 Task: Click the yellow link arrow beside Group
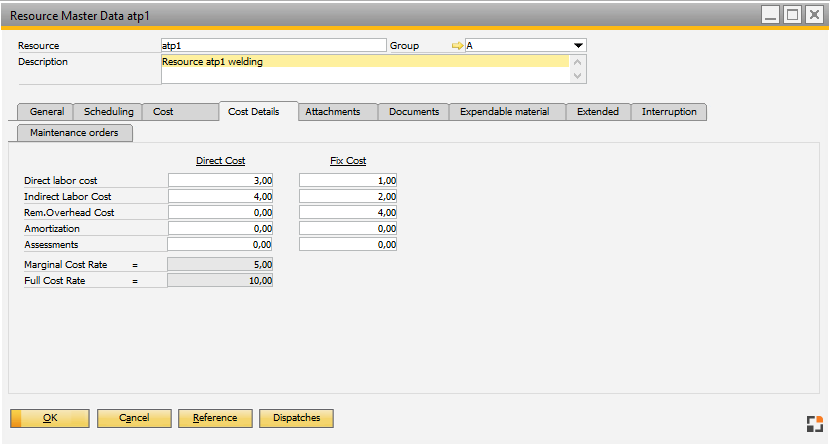coord(458,46)
